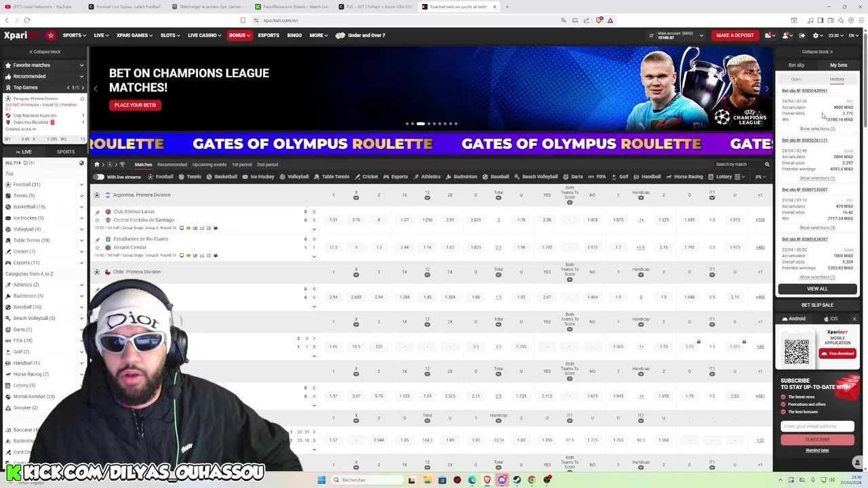The width and height of the screenshot is (868, 488).
Task: Filter by Lottery in sport strip
Action: 720,177
